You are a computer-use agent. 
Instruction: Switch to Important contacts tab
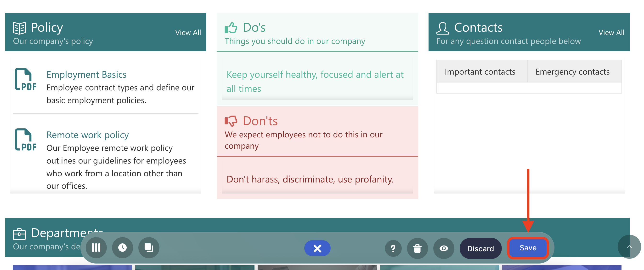[480, 72]
